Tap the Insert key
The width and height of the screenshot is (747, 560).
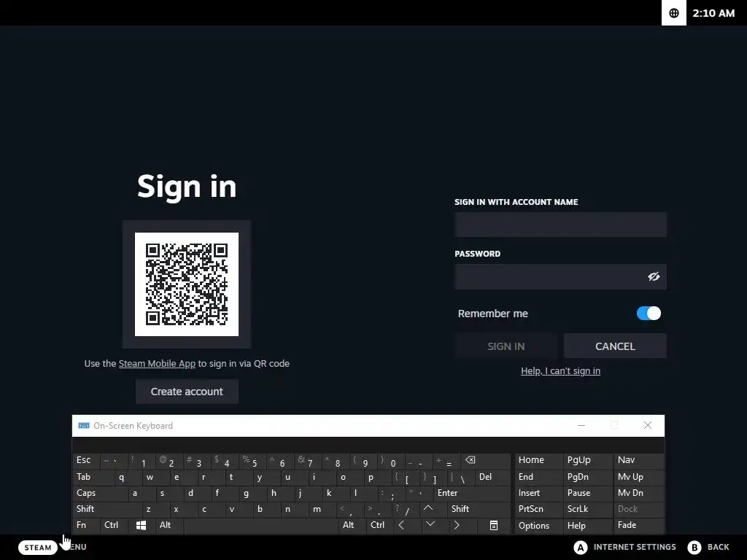539,494
